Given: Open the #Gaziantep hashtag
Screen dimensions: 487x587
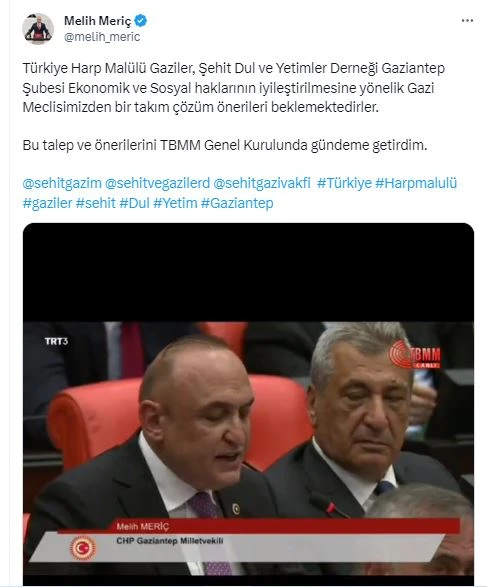Looking at the screenshot, I should pyautogui.click(x=237, y=203).
